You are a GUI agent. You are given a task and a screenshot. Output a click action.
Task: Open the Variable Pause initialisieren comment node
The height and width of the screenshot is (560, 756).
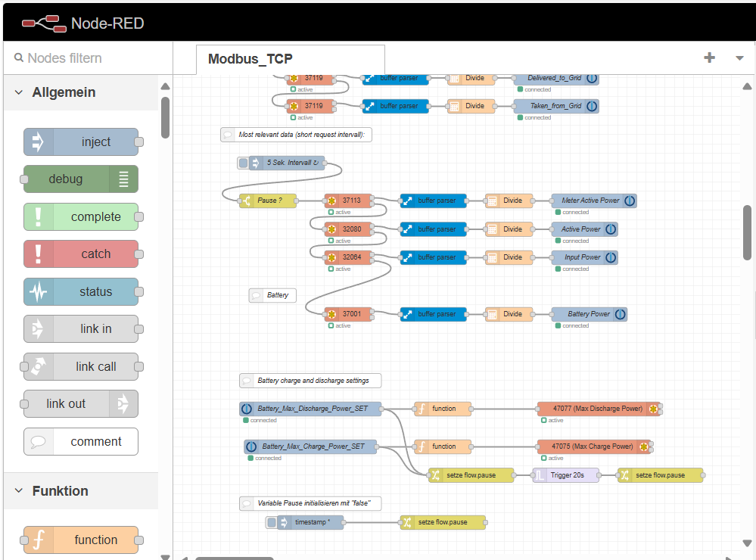(x=310, y=503)
